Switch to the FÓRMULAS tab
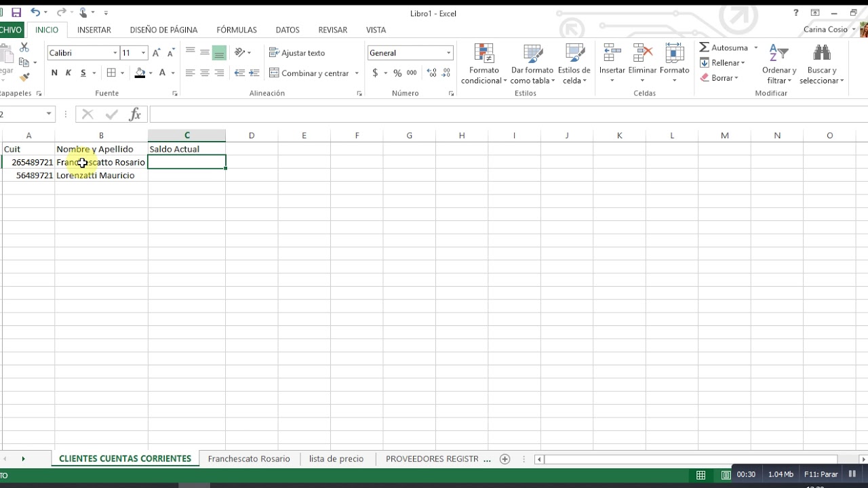 tap(237, 30)
